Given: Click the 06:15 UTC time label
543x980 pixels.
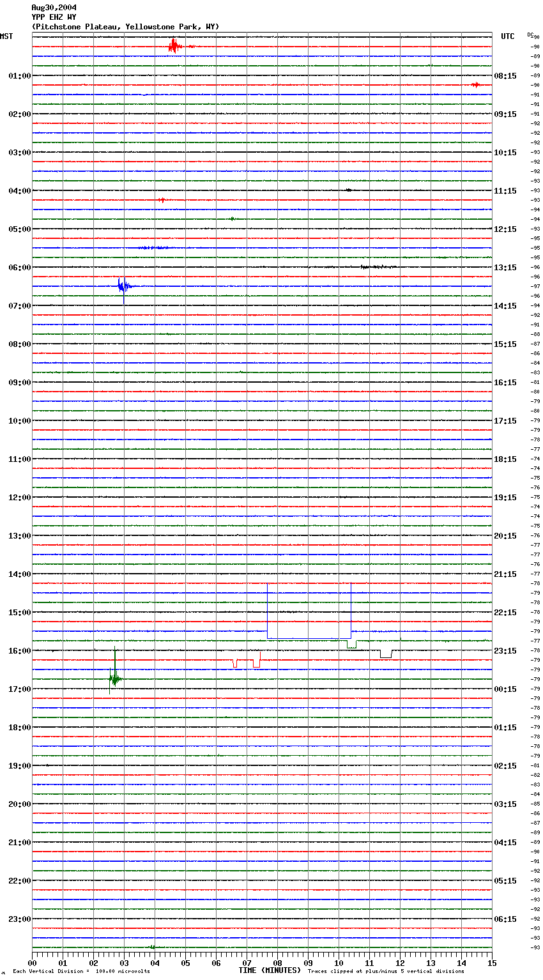Looking at the screenshot, I should [505, 919].
